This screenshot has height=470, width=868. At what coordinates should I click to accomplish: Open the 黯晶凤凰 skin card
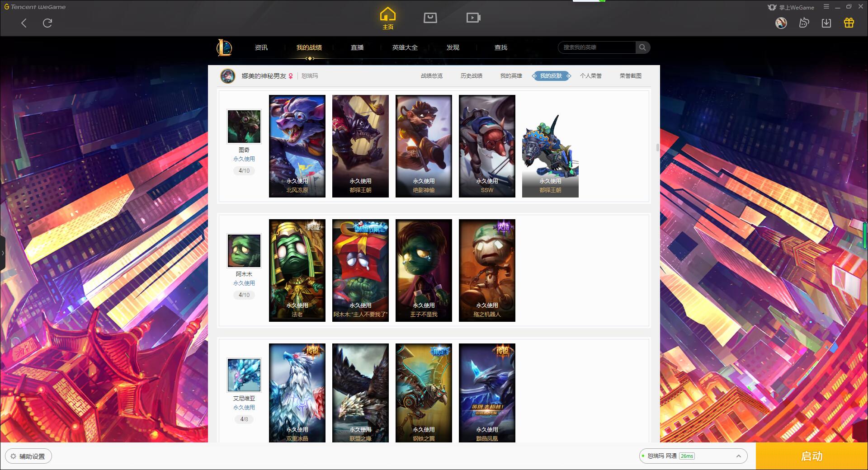point(487,393)
